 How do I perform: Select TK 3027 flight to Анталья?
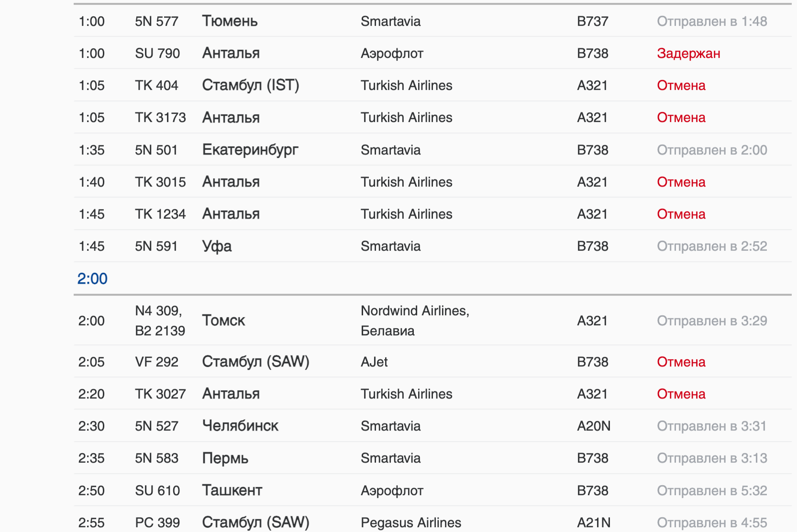point(160,394)
